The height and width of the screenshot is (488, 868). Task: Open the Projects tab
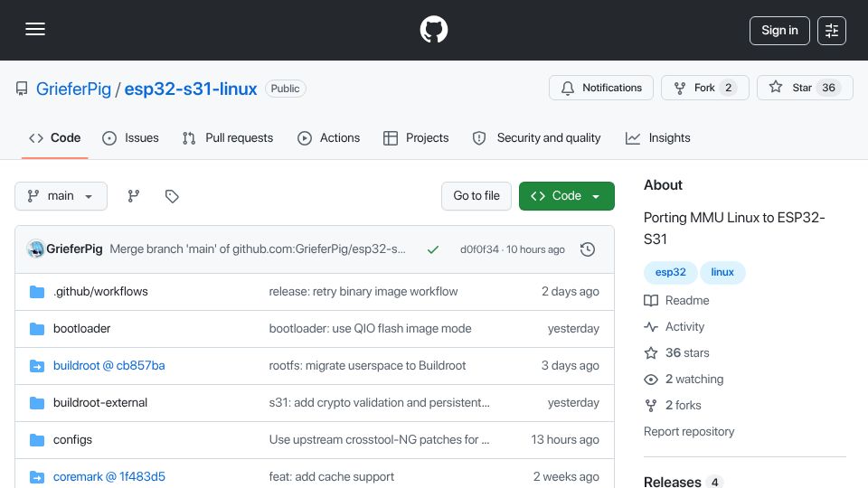(416, 137)
